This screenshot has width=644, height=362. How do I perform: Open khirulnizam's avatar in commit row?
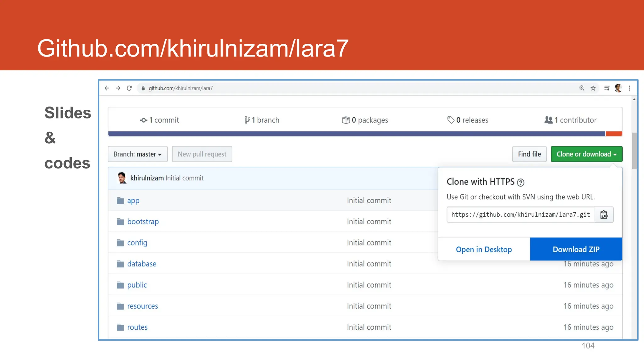point(122,178)
